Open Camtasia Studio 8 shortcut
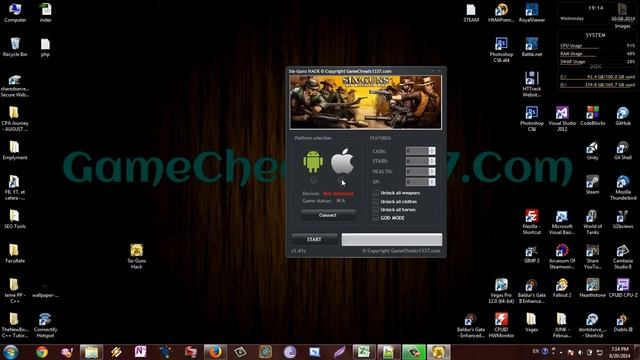The width and height of the screenshot is (640, 360). click(x=623, y=256)
